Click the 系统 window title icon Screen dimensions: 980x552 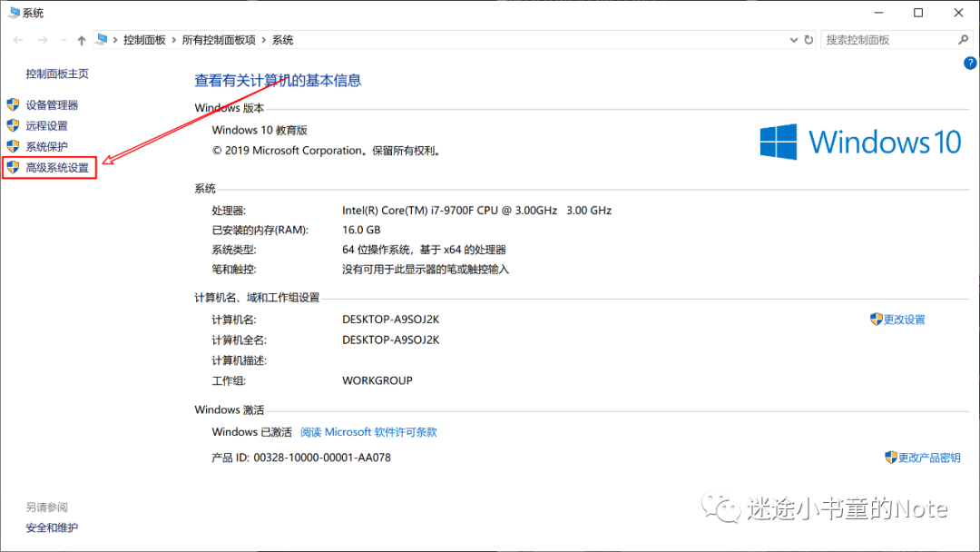point(14,13)
